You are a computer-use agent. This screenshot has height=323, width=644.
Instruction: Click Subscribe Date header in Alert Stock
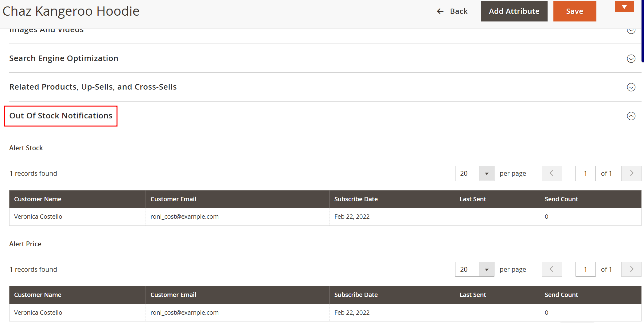(356, 199)
